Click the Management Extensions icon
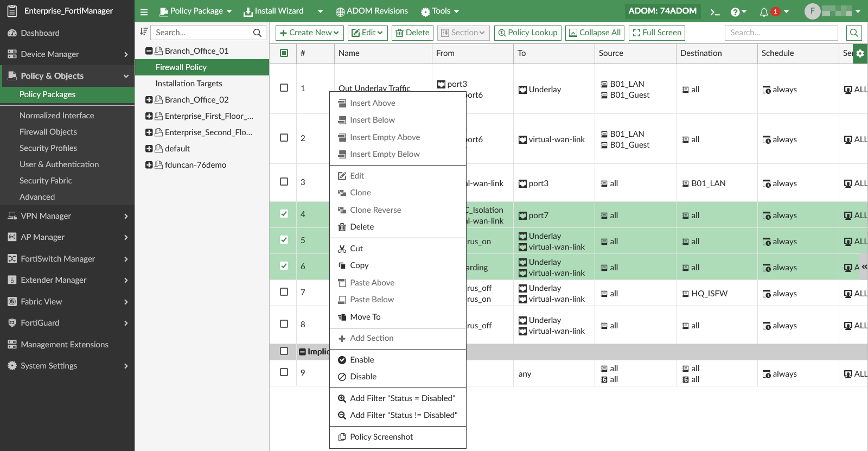 click(x=12, y=345)
